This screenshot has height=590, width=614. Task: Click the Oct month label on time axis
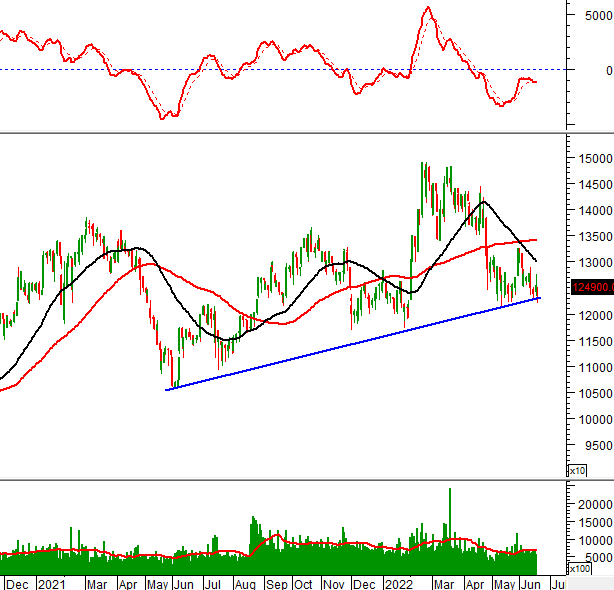point(303,582)
